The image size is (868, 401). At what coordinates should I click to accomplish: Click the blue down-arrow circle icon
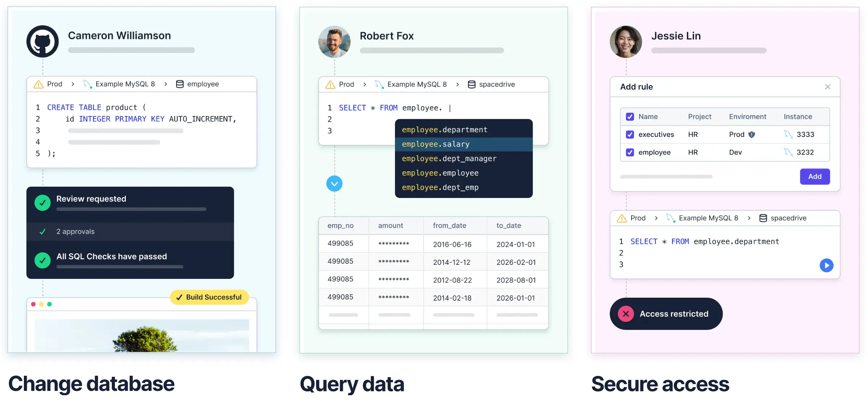coord(334,184)
